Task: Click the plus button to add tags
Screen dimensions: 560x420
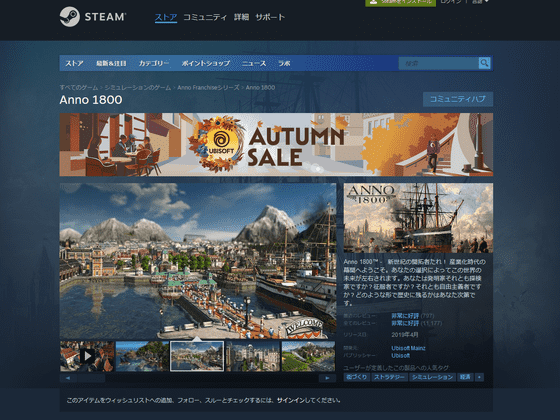Action: pyautogui.click(x=480, y=377)
